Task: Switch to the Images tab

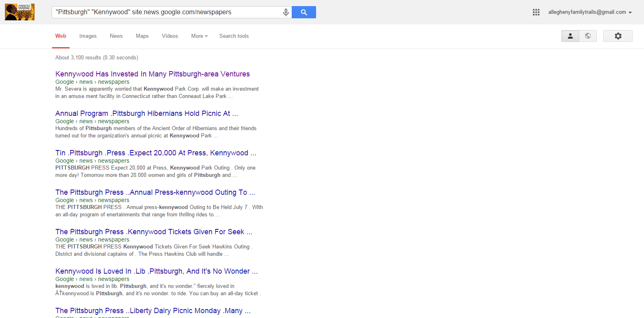Action: pos(88,36)
